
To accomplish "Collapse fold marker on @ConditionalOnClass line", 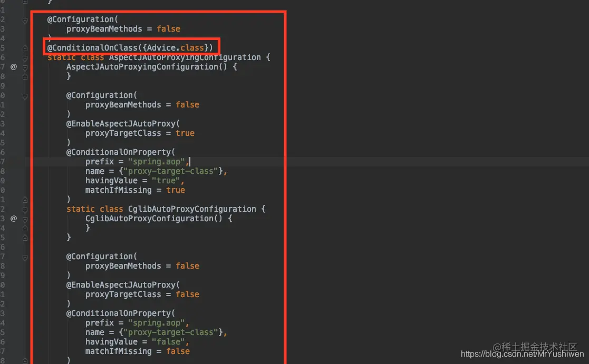I will point(25,48).
